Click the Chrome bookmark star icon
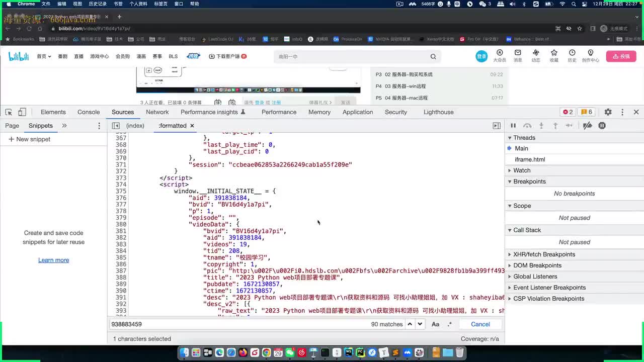644x362 pixels. coord(580,29)
